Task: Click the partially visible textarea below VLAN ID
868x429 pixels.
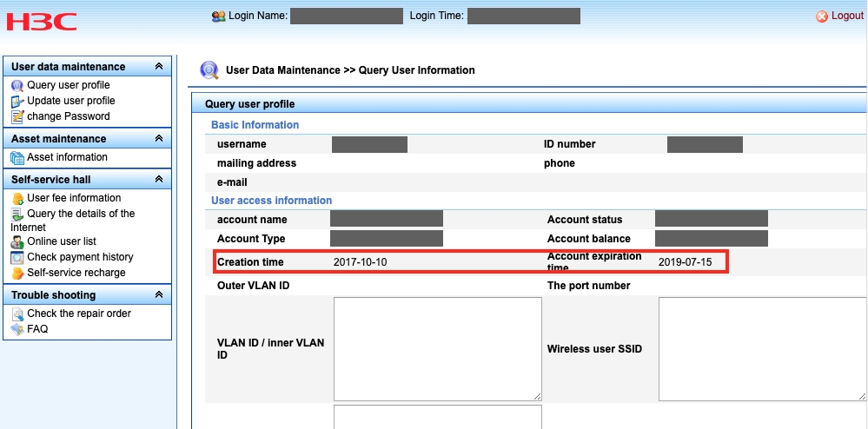Action: (x=438, y=417)
